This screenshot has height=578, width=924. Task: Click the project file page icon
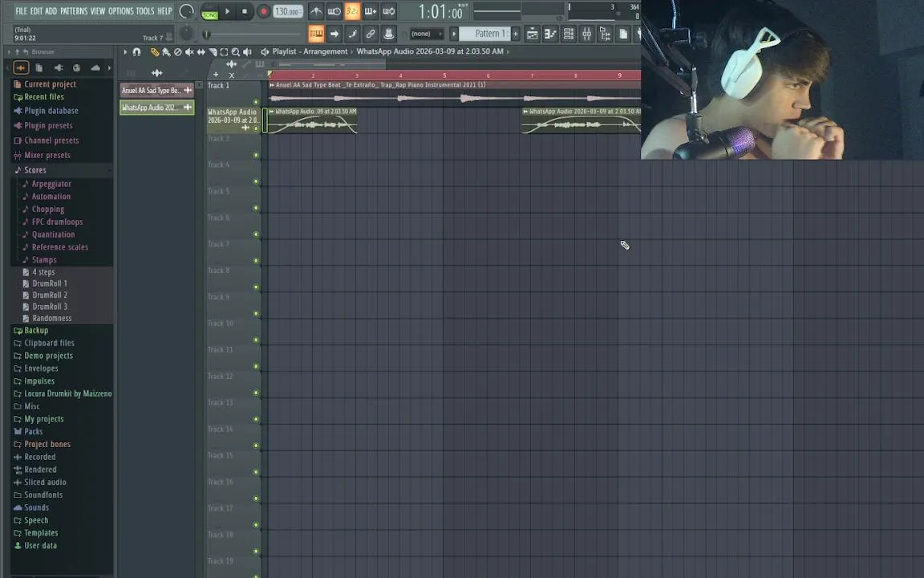(623, 35)
